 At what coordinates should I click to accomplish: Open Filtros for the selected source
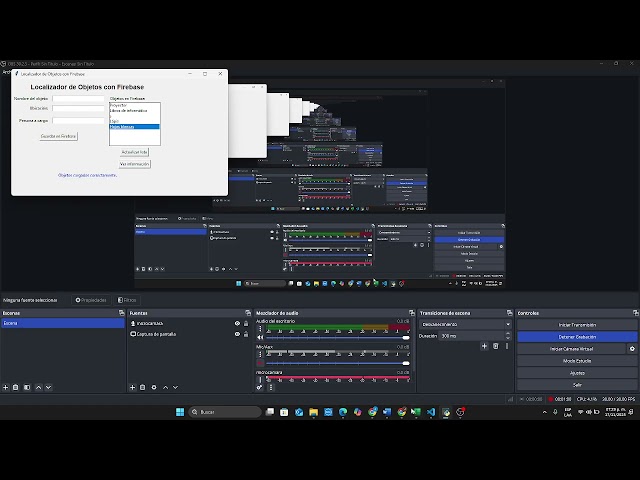point(127,300)
